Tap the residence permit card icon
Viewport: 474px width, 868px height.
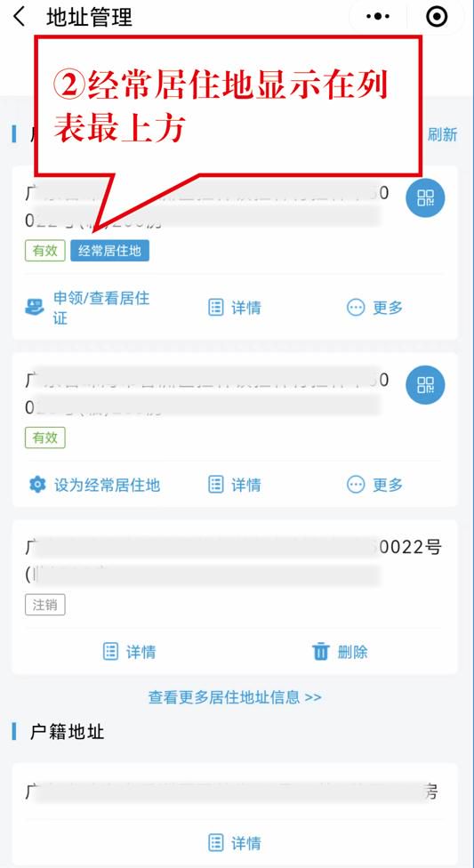pyautogui.click(x=35, y=307)
